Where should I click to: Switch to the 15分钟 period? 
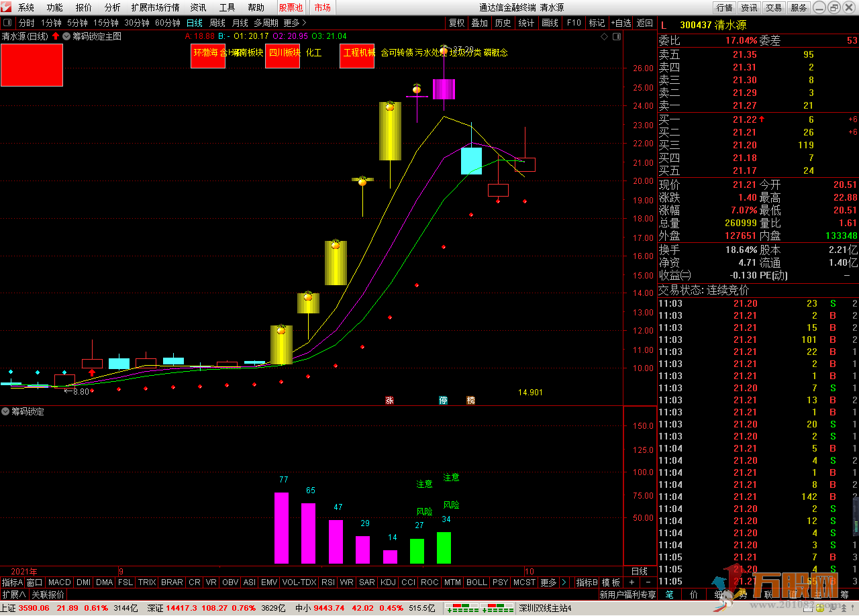(x=106, y=23)
